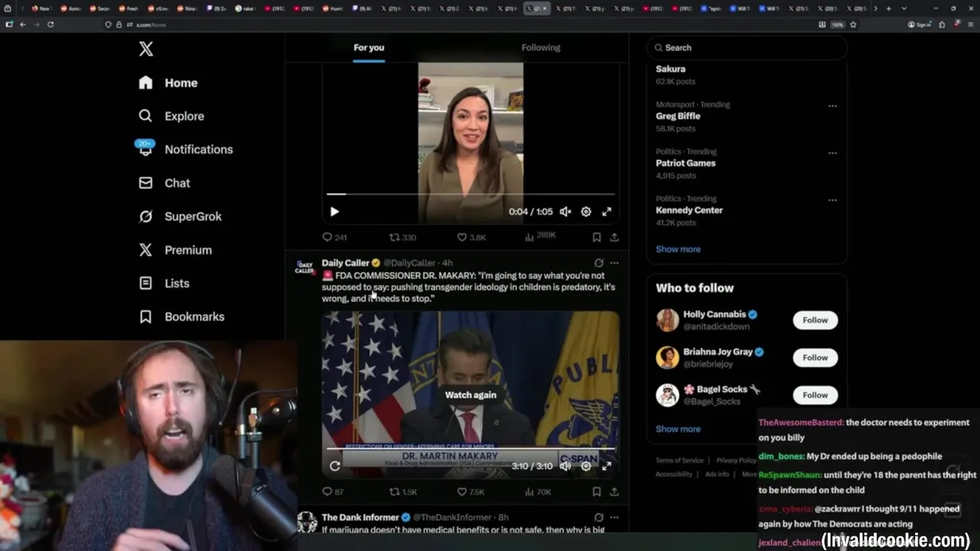View analytics showing 289K views

[x=541, y=236]
